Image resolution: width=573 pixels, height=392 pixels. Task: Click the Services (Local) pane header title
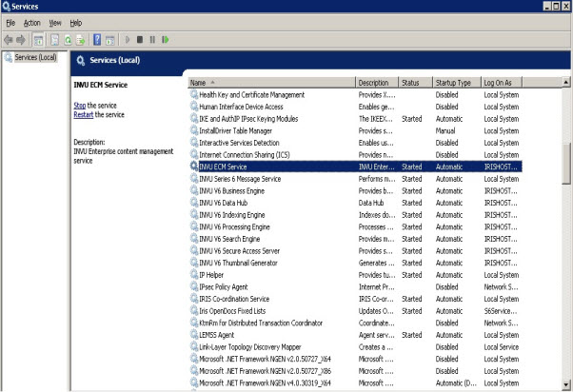coord(115,60)
